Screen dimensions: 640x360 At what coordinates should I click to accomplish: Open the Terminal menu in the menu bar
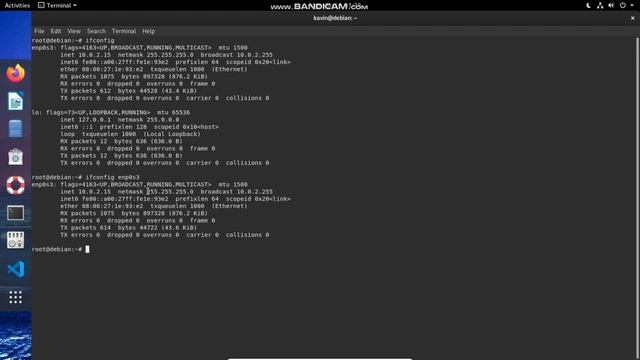(124, 31)
